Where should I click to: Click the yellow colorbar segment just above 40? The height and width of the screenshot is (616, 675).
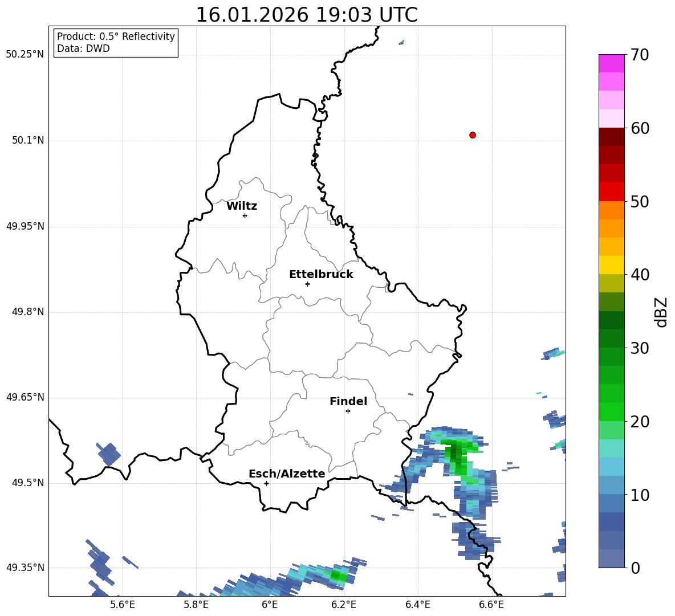point(611,265)
